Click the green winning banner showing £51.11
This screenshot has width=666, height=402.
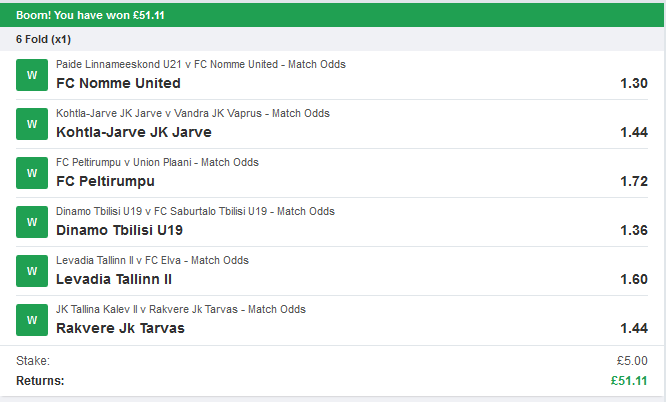(x=333, y=14)
